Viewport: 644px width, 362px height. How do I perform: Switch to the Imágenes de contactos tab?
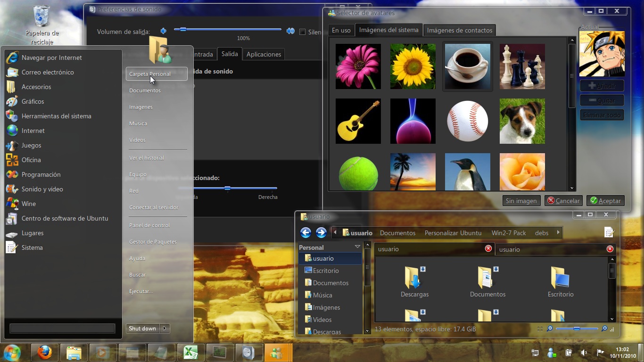[x=459, y=30]
